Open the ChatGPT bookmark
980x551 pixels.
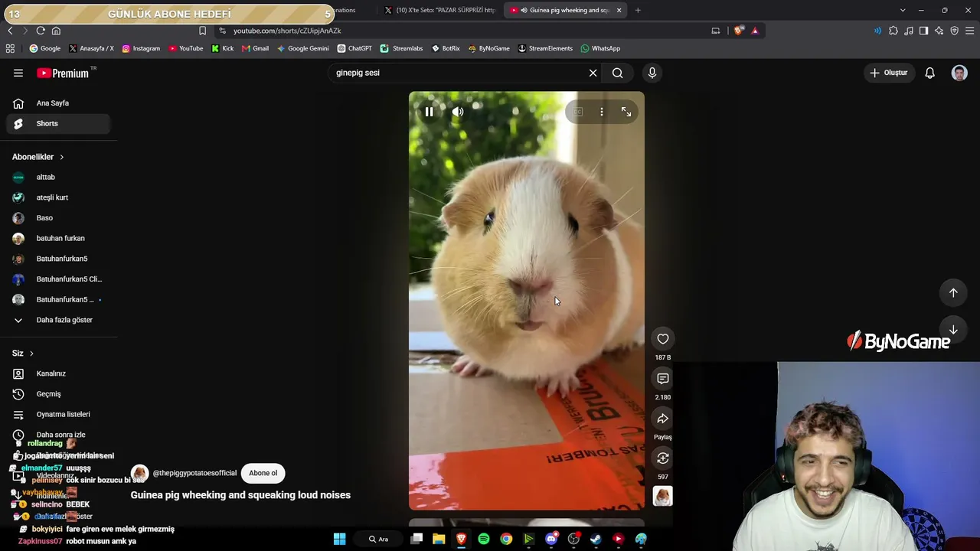pos(354,48)
